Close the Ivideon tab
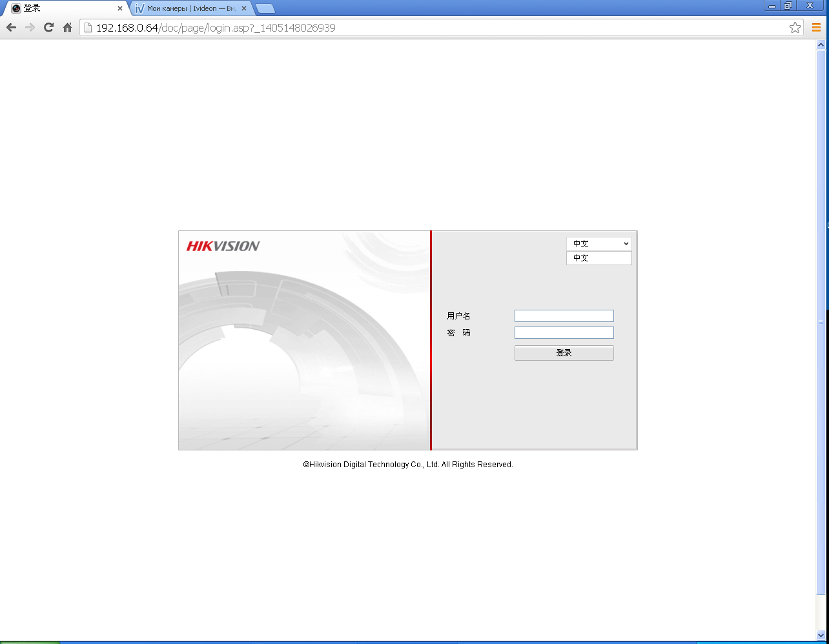Viewport: 829px width, 644px height. [244, 8]
